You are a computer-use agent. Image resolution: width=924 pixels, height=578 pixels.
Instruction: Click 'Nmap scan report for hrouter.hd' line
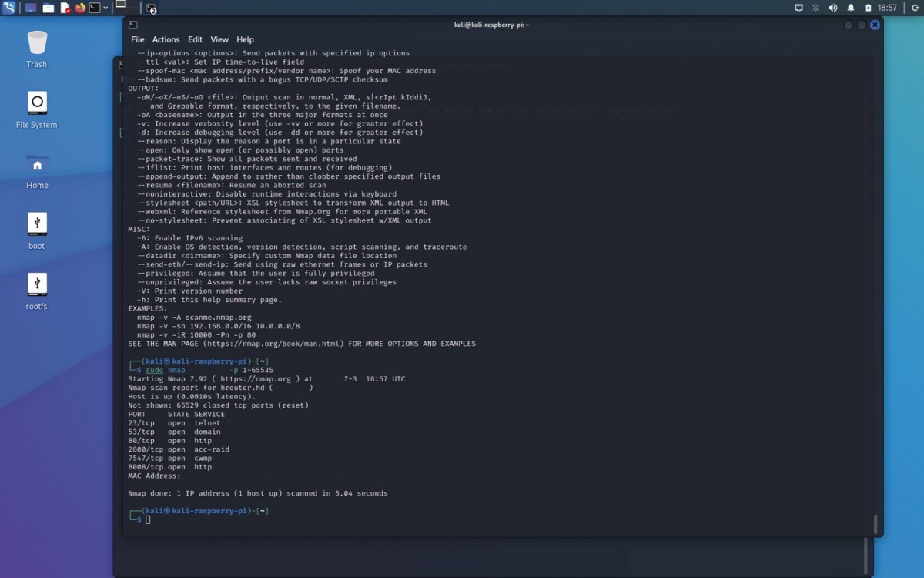tap(220, 388)
